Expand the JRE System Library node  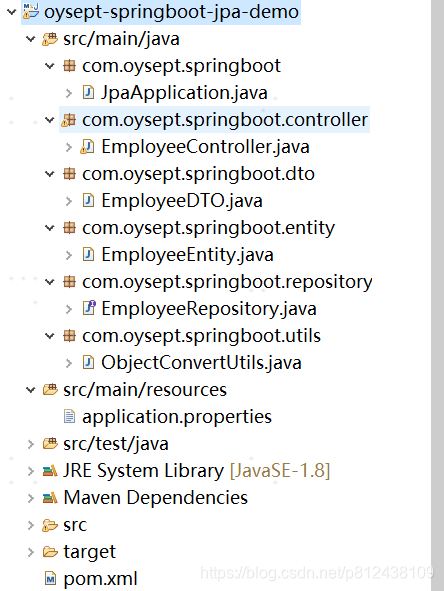click(31, 471)
